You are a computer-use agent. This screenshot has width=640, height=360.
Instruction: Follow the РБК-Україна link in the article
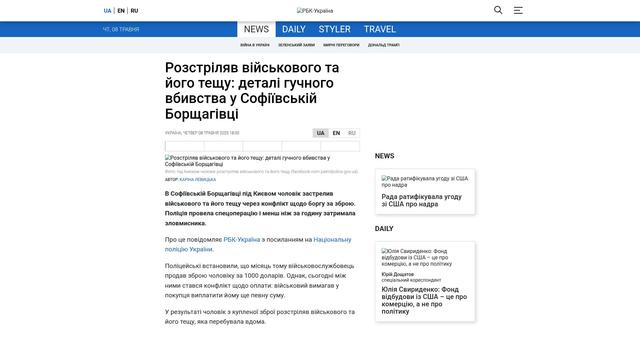[242, 240]
